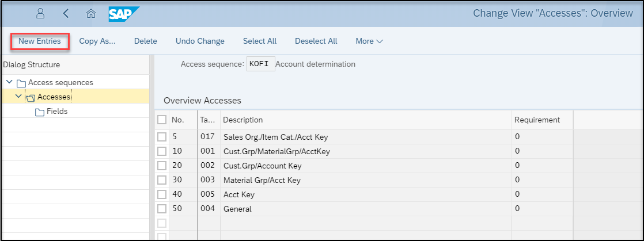This screenshot has width=644, height=241.
Task: Select row 20 Cust.Grp/Account Key checkbox
Action: pos(162,166)
